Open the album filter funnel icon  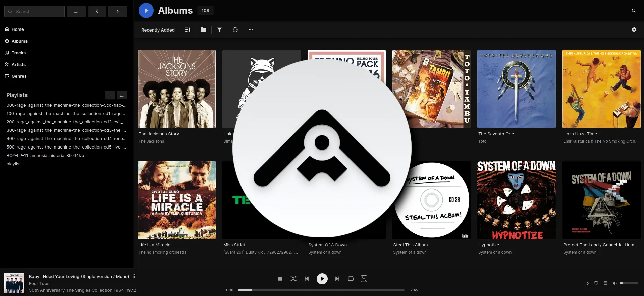tap(219, 30)
